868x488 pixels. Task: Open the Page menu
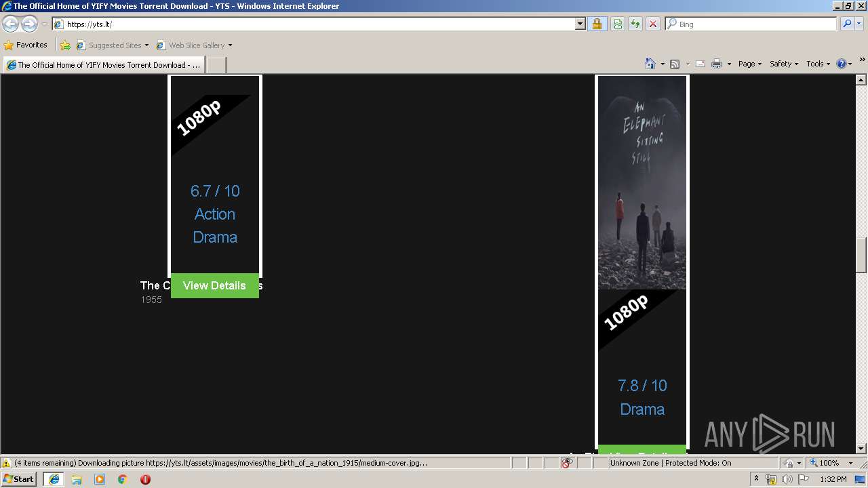(x=749, y=64)
